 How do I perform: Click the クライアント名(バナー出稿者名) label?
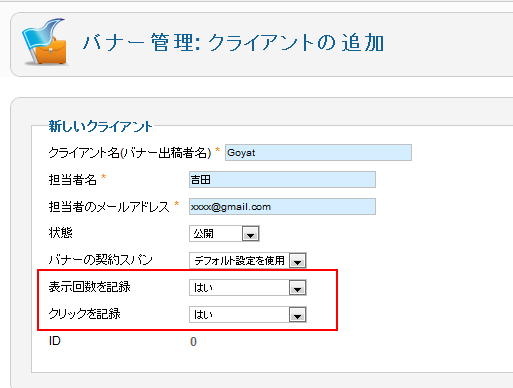pos(130,153)
